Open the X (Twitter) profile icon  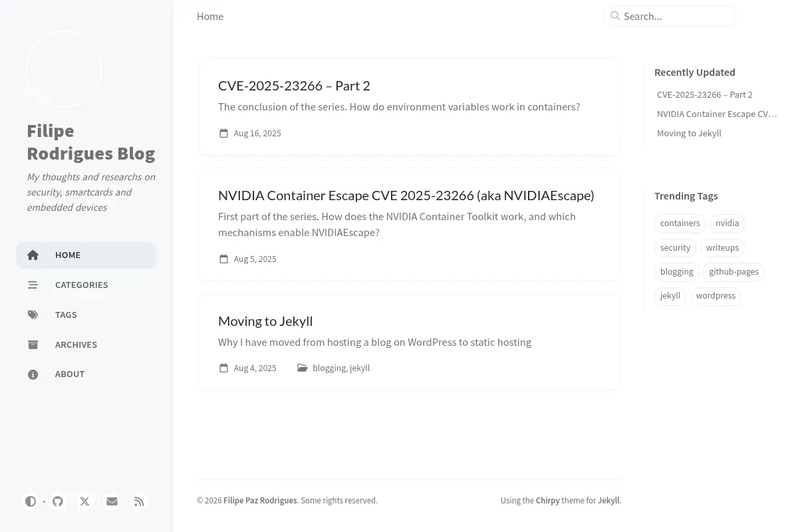tap(85, 501)
